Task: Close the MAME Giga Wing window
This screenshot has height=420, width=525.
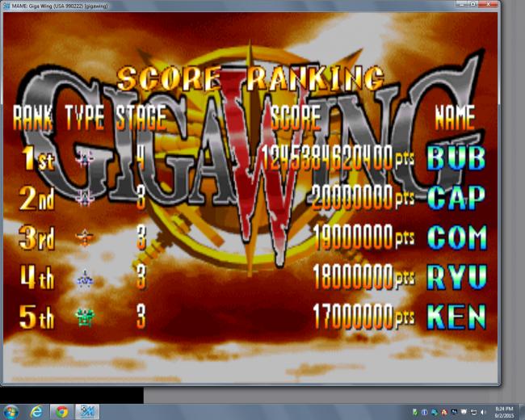Action: 489,4
